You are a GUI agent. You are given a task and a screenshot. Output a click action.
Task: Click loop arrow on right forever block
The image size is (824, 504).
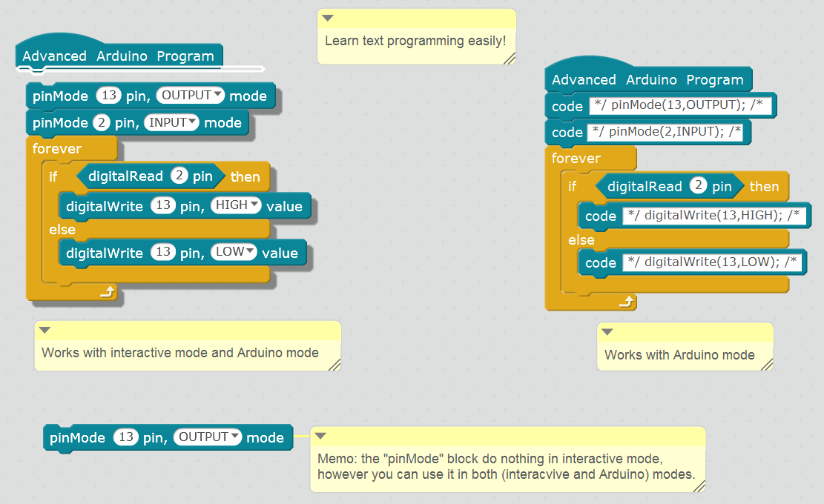[627, 302]
